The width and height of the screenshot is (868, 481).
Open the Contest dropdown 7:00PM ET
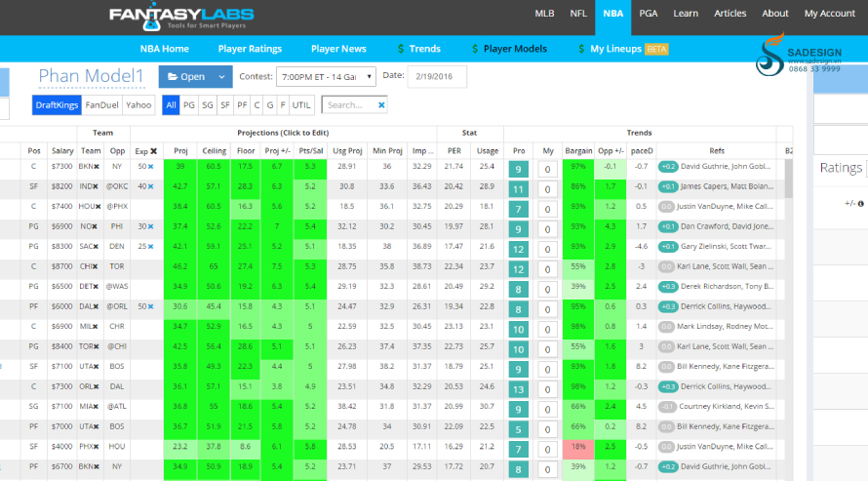coord(326,77)
